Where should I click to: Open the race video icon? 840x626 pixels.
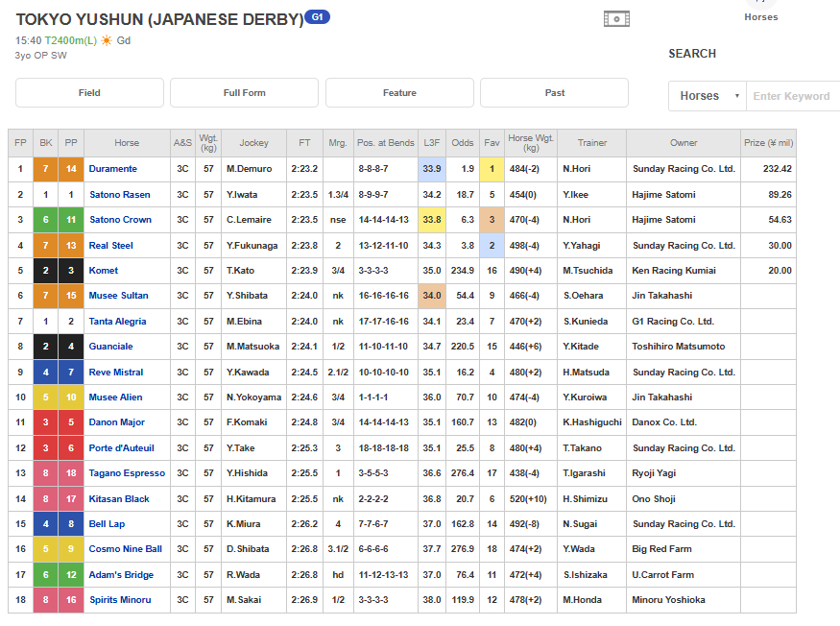(616, 19)
